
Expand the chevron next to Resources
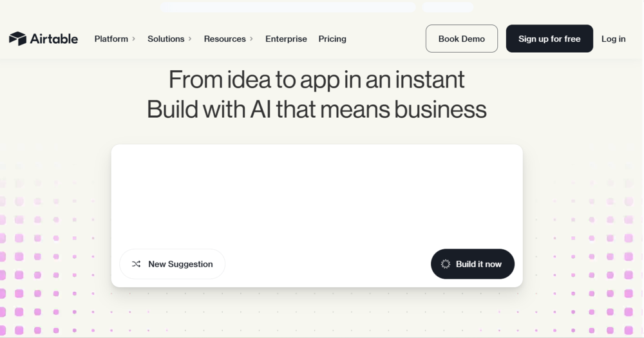point(251,39)
